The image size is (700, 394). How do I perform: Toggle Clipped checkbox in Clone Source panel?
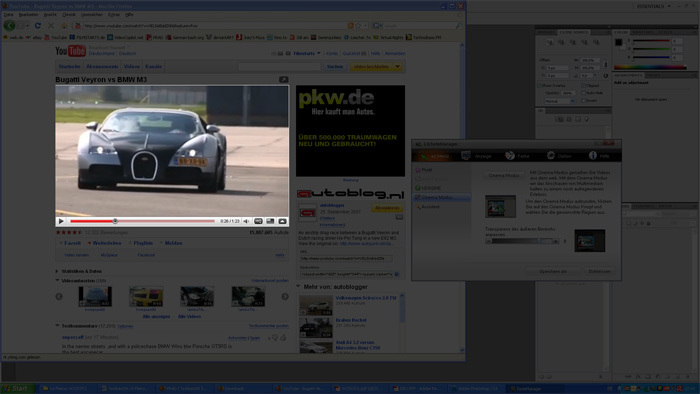(x=583, y=85)
